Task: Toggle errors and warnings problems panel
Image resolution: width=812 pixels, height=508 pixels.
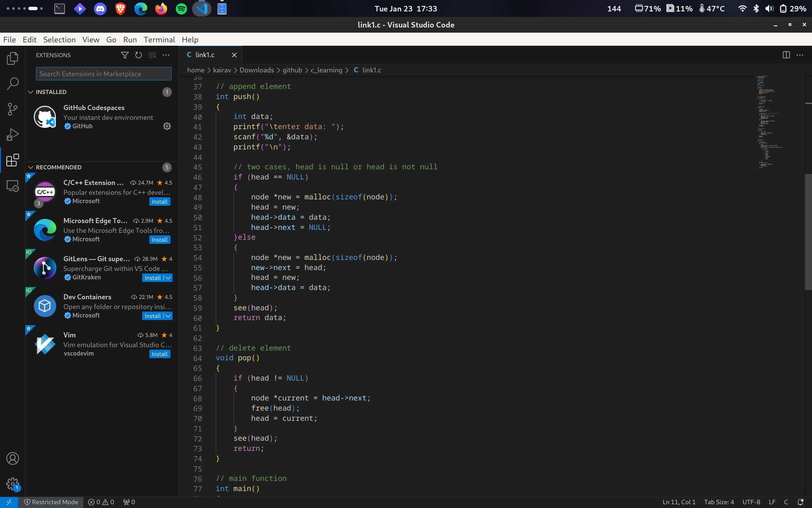Action: (101, 502)
